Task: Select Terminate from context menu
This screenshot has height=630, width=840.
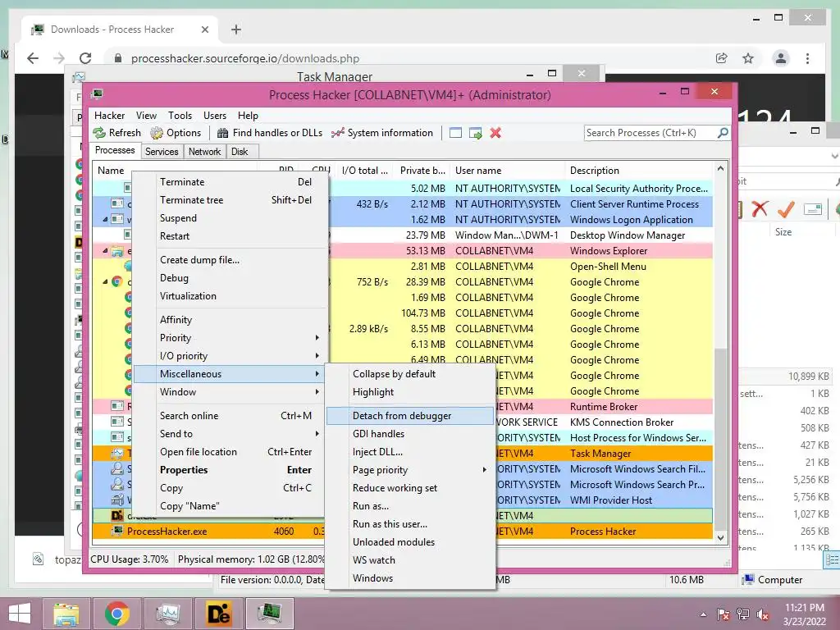Action: 230,182
